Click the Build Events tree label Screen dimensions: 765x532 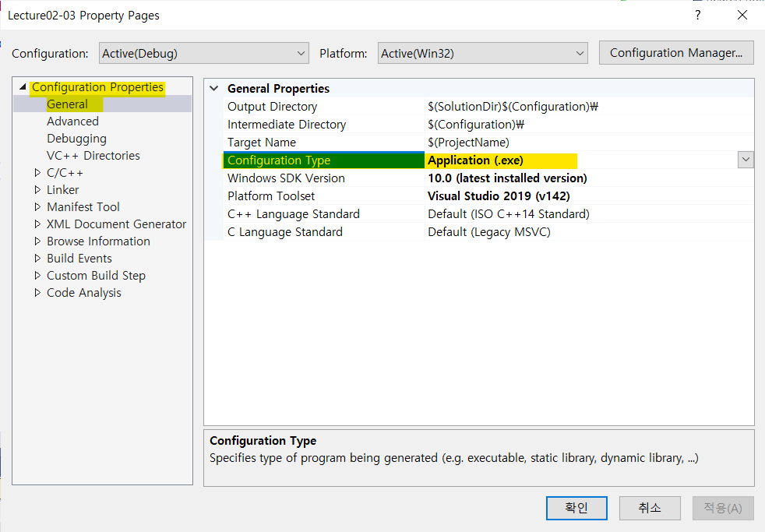pos(79,258)
